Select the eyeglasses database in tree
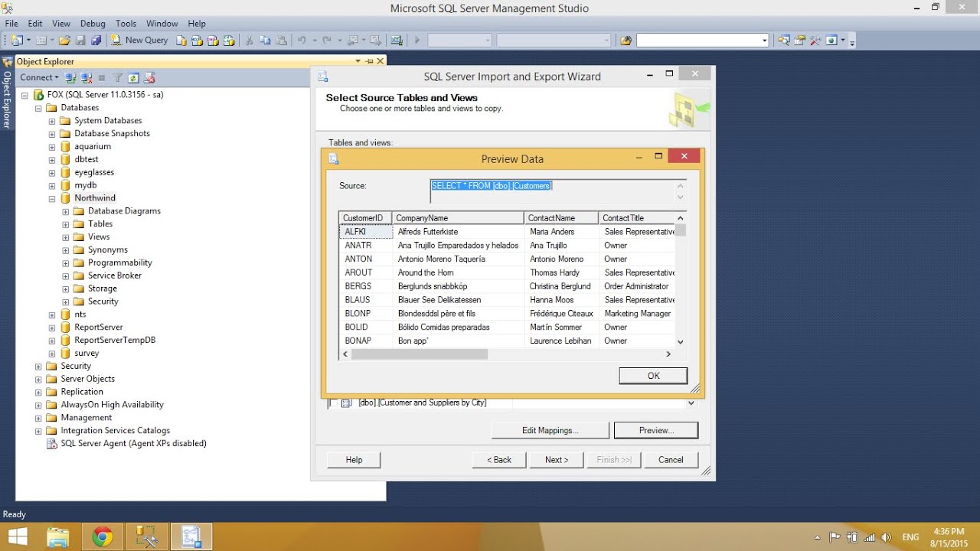Screen dimensions: 980x551 pos(94,173)
